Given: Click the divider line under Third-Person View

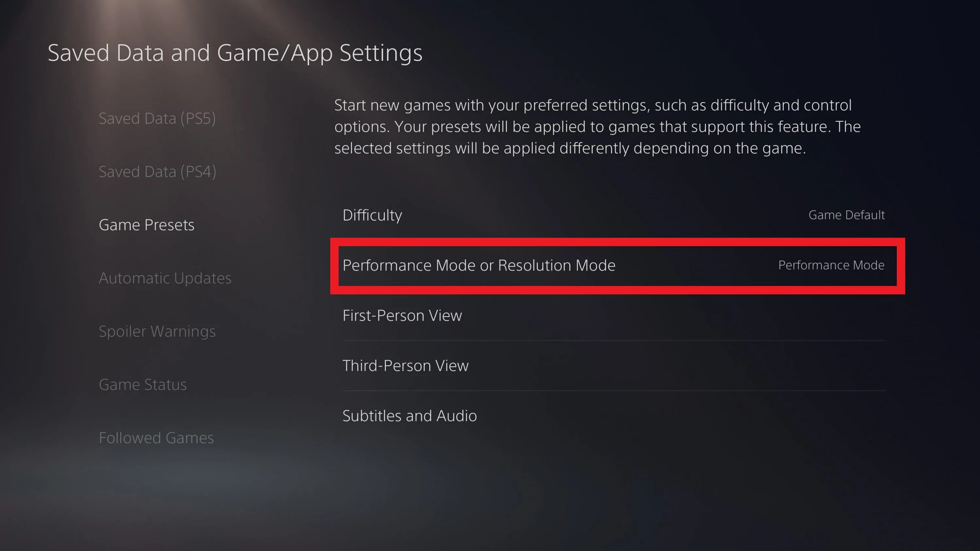Looking at the screenshot, I should (613, 391).
